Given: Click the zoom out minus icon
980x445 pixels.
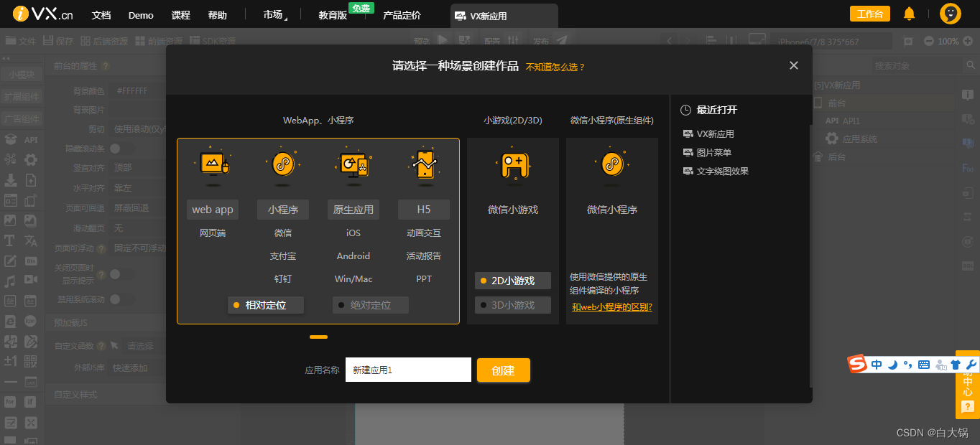Looking at the screenshot, I should pos(930,41).
